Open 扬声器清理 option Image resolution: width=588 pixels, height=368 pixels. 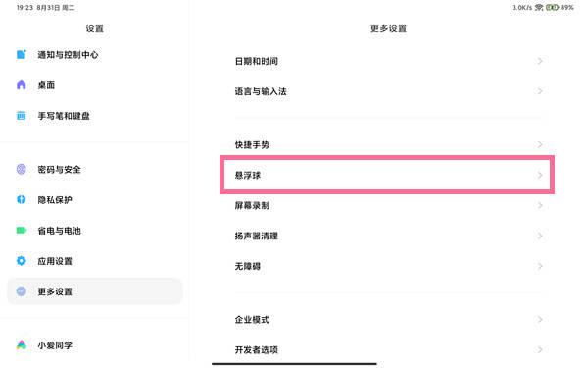pyautogui.click(x=388, y=236)
